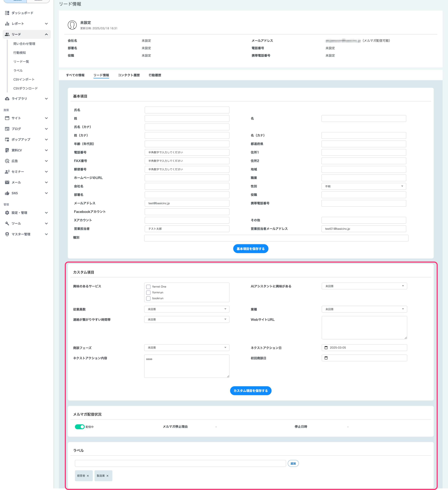This screenshot has height=490, width=448.
Task: Click the 営業担当者 field テスト太郎
Action: (x=187, y=229)
